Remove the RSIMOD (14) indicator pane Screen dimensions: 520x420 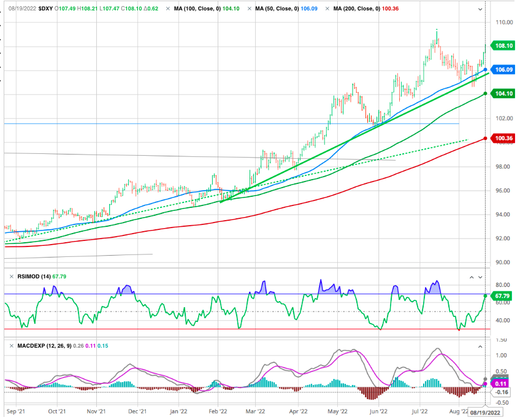(12, 277)
